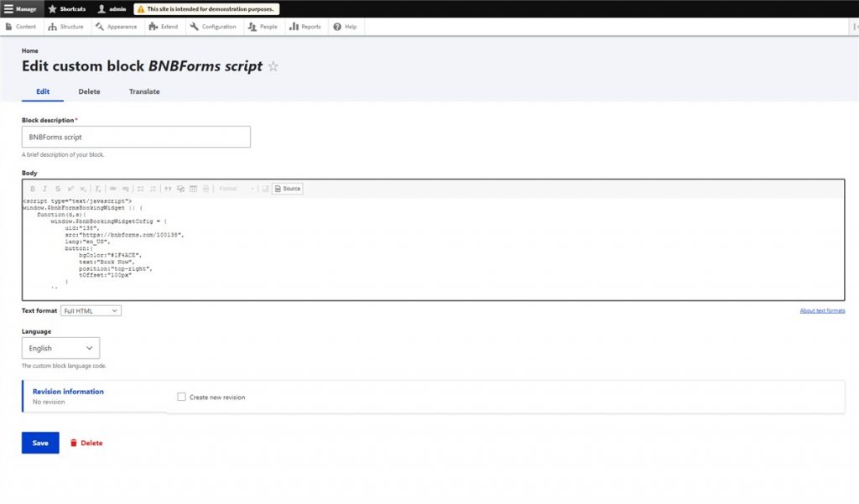Switch the editor to Source mode
859x504 pixels.
tap(288, 189)
